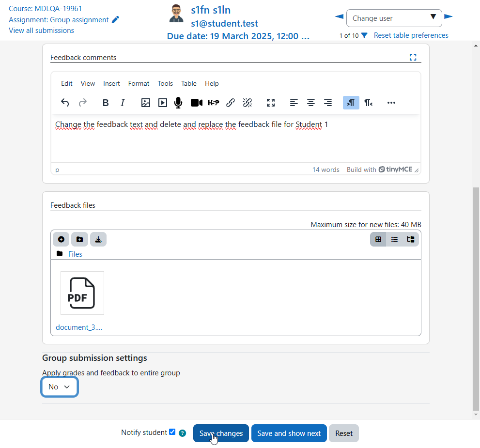The height and width of the screenshot is (448, 480).
Task: Open the Tools menu
Action: click(165, 83)
